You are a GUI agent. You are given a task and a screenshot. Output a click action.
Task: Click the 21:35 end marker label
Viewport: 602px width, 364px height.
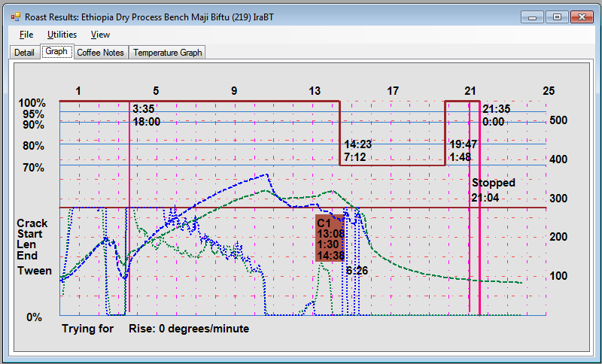click(496, 110)
